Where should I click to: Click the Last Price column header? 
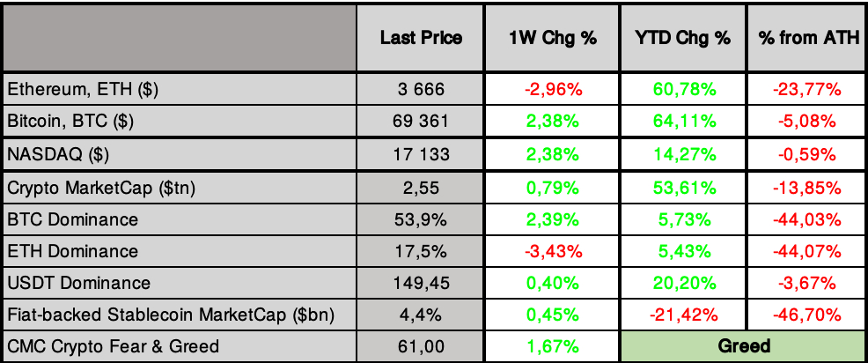tap(421, 39)
